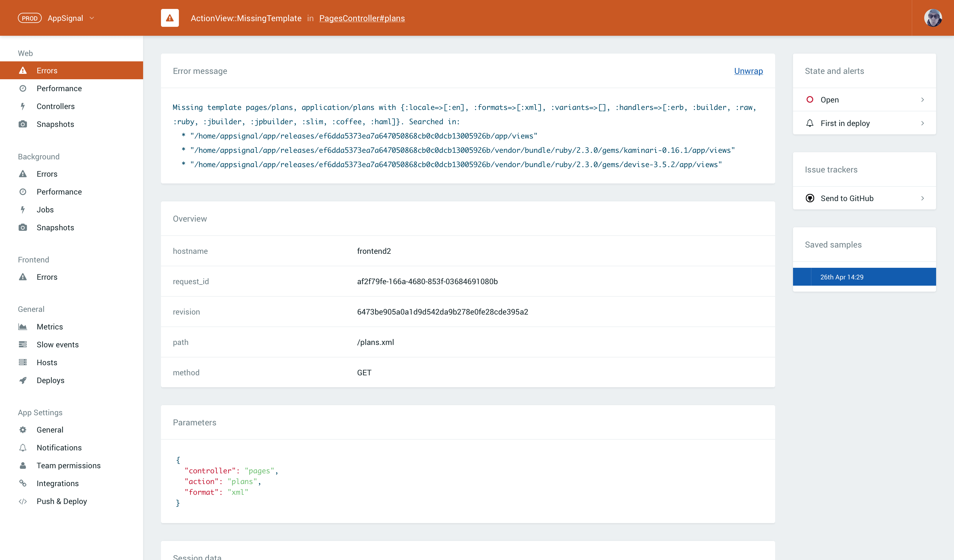The image size is (954, 560).
Task: Expand First in deploy alert chevron
Action: 923,123
